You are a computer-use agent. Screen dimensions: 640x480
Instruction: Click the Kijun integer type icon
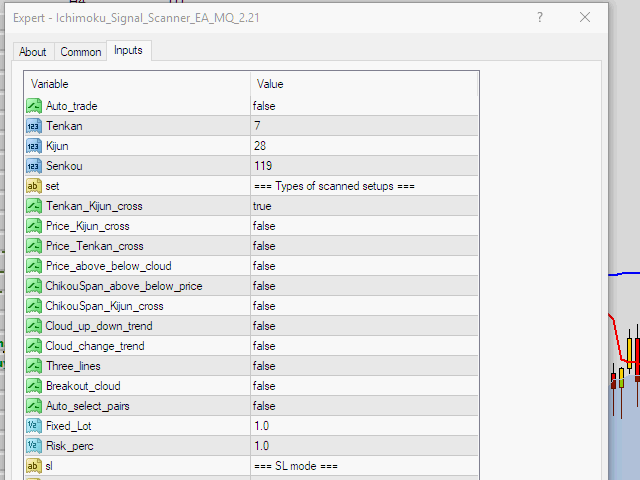point(33,146)
